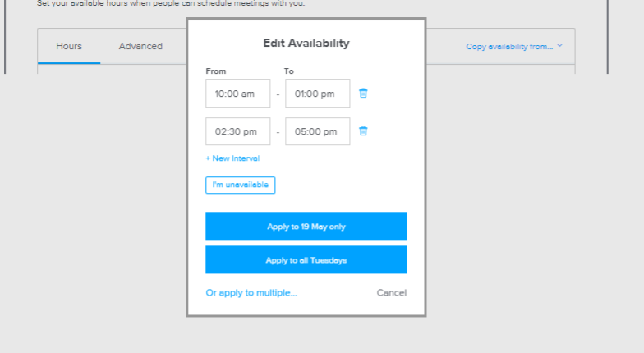This screenshot has height=353, width=644.
Task: Click the From column label
Action: pos(215,71)
